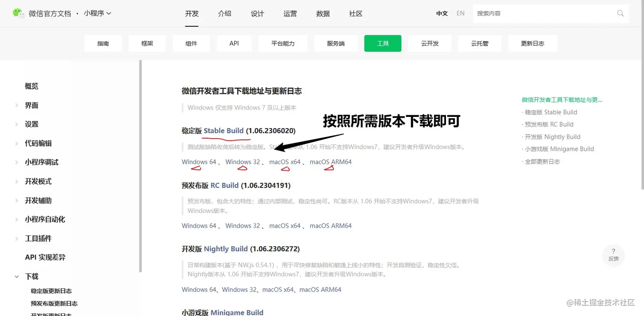Download Stable Build Windows 64
The height and width of the screenshot is (316, 644).
point(199,162)
